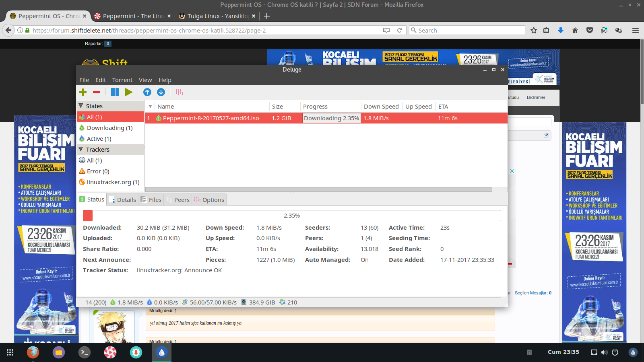Toggle Reader View in Firefox address bar
This screenshot has width=644, height=362.
(386, 31)
